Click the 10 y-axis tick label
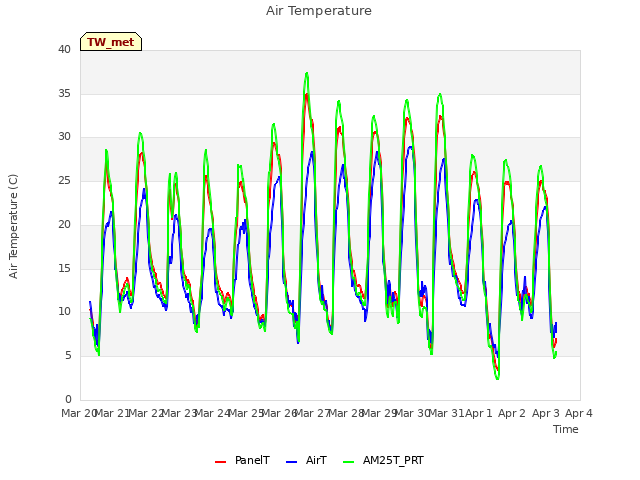Image resolution: width=640 pixels, height=480 pixels. [64, 311]
